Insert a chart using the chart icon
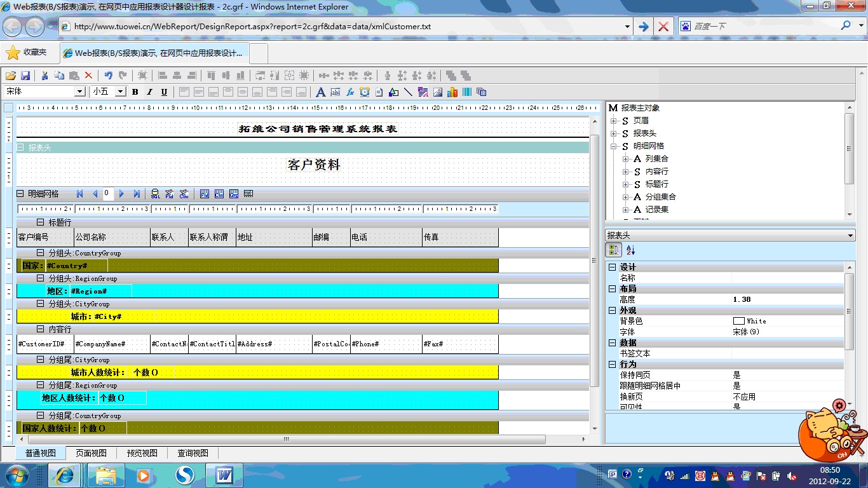 point(452,92)
